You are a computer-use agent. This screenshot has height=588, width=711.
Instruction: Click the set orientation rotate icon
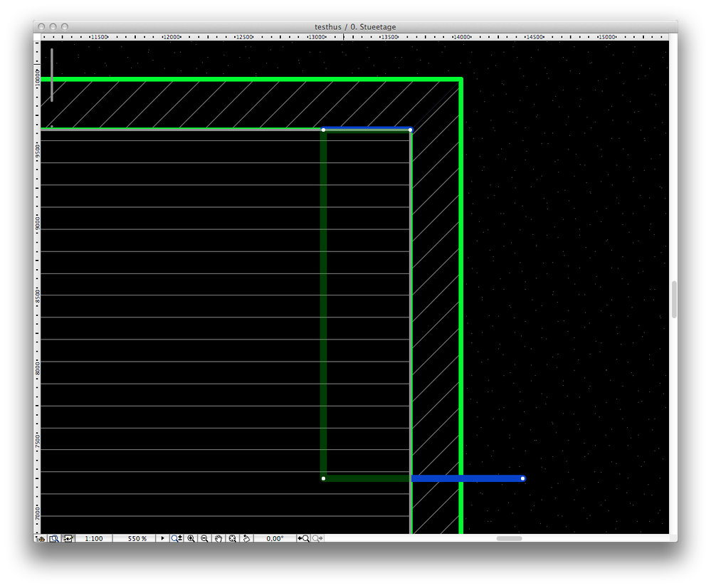point(246,539)
